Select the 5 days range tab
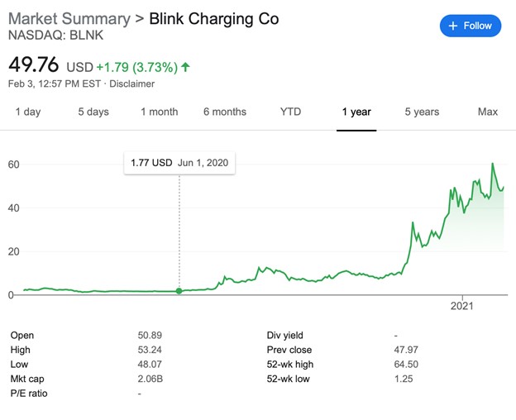Screen dimensions: 516x420 pos(93,112)
